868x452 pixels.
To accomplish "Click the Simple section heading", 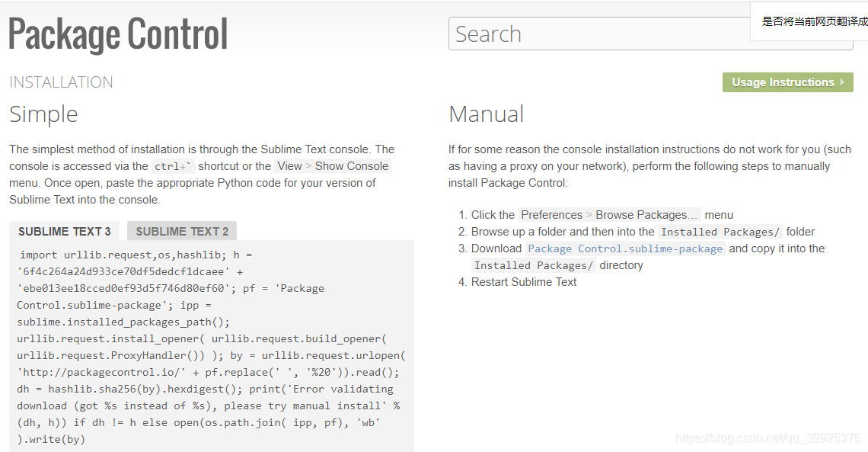I will coord(43,114).
